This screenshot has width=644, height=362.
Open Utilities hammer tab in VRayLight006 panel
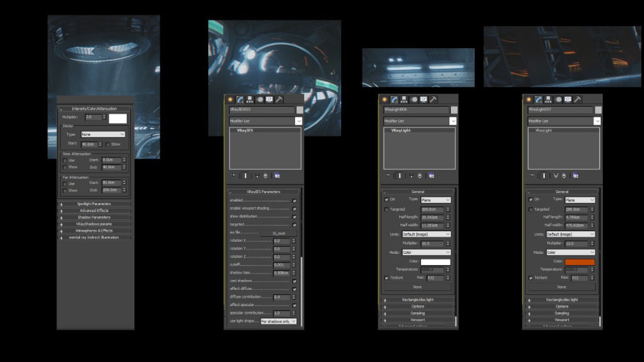click(x=433, y=99)
